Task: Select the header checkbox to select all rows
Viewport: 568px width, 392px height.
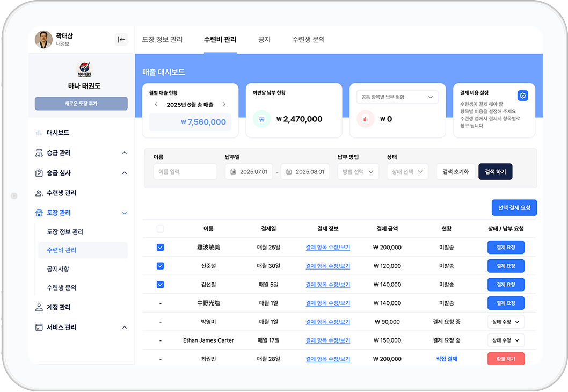Action: [x=159, y=228]
